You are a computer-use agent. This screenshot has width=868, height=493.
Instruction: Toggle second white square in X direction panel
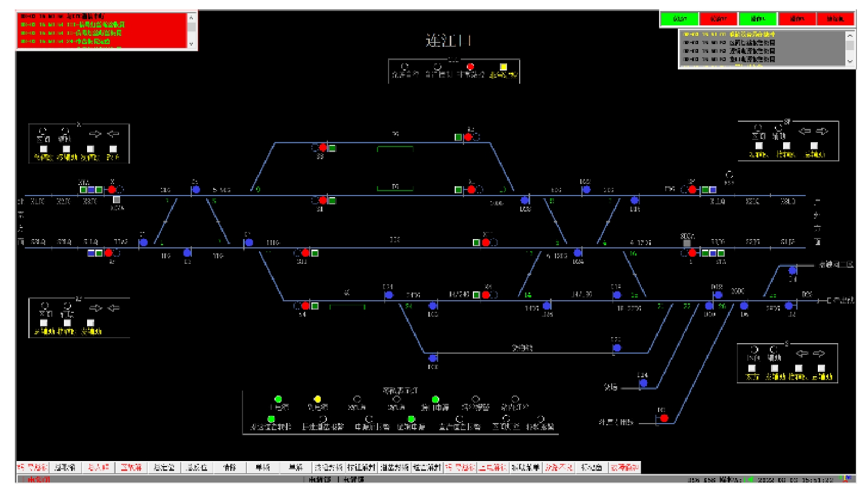[x=66, y=149]
